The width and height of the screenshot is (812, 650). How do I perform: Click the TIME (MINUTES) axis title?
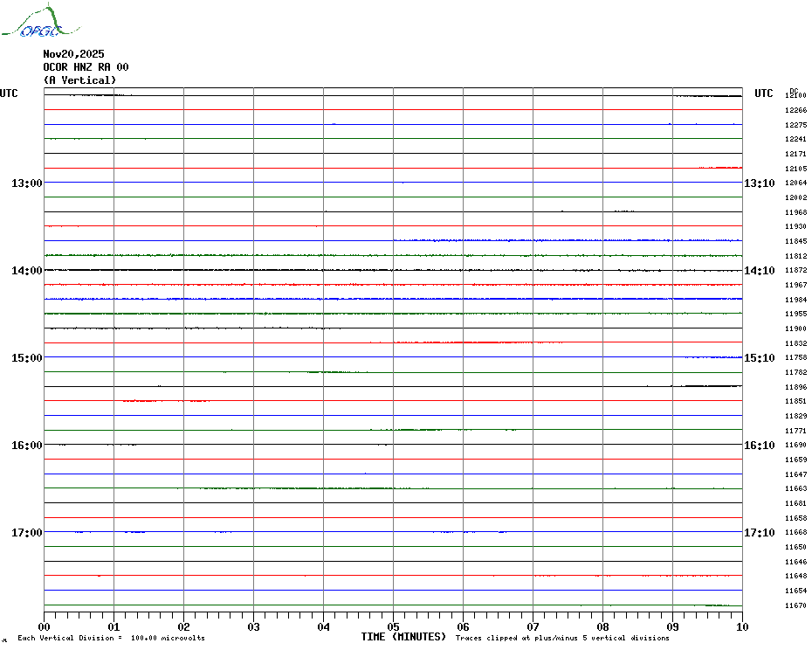click(x=403, y=637)
